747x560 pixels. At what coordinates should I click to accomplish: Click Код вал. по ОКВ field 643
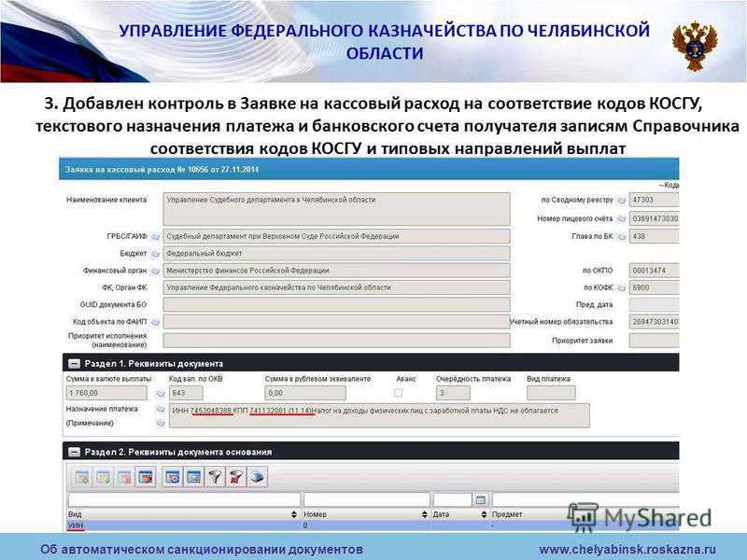coord(186,393)
